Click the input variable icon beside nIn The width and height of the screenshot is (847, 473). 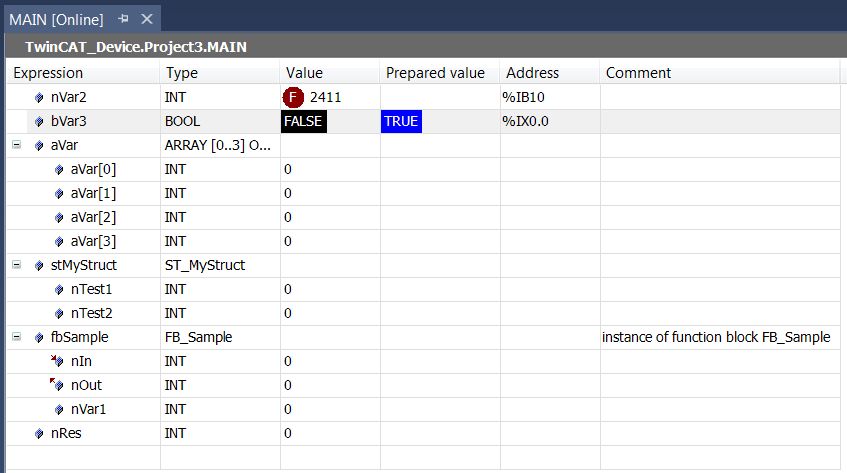pos(57,360)
